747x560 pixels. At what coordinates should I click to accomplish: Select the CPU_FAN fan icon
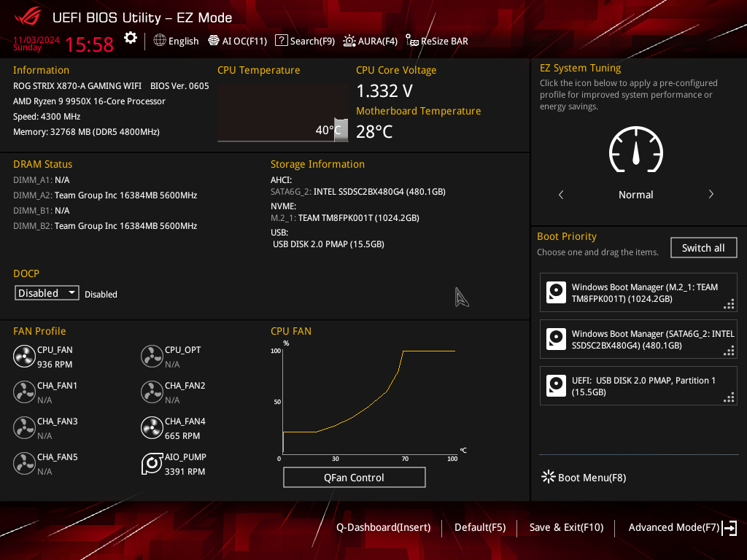(x=24, y=356)
